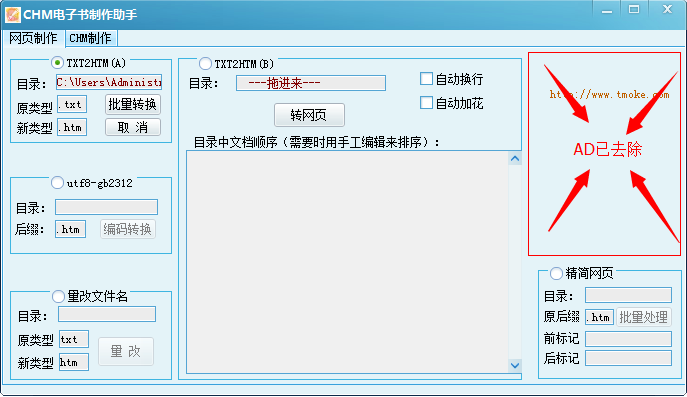Click the CHM app icon in title bar
Screen dimensions: 687x397
point(13,14)
